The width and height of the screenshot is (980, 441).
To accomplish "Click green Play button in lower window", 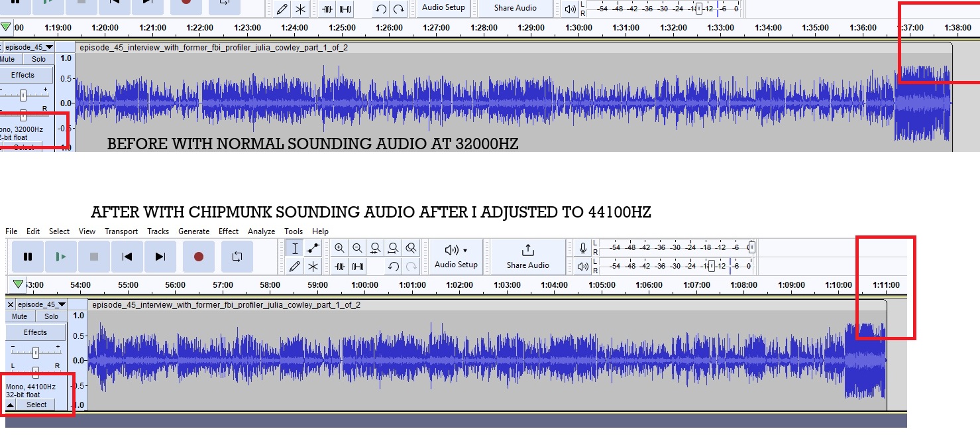I will tap(61, 257).
